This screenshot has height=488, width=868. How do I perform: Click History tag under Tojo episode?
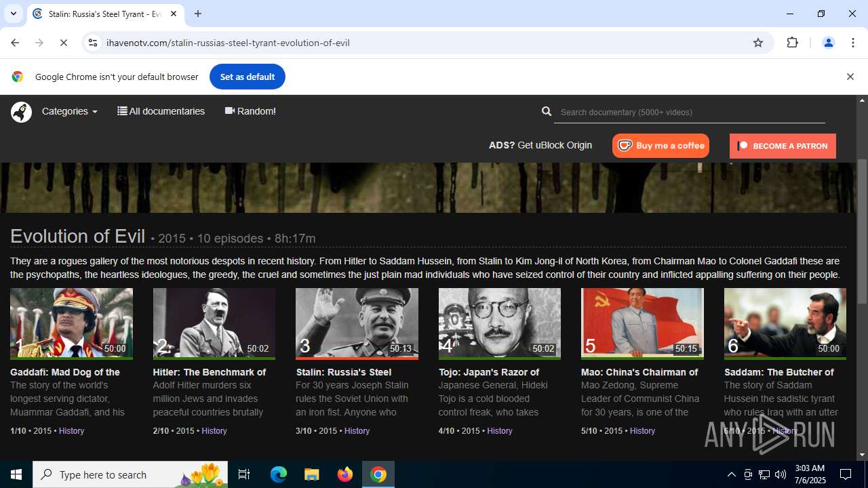(x=500, y=431)
